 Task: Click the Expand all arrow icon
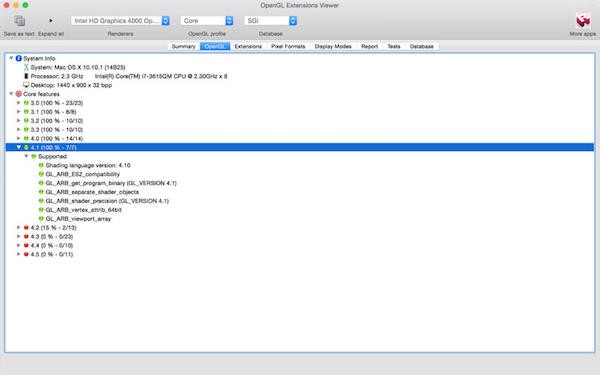click(x=51, y=21)
